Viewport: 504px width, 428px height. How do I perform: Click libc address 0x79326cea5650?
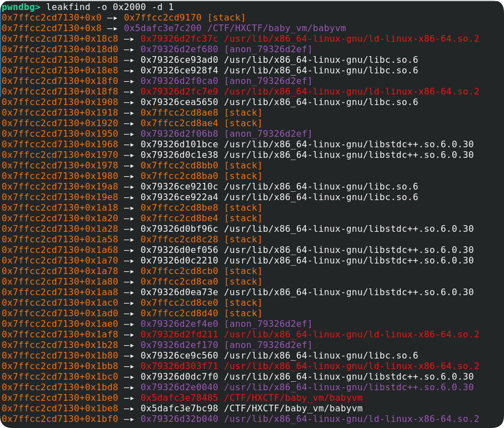coord(179,102)
